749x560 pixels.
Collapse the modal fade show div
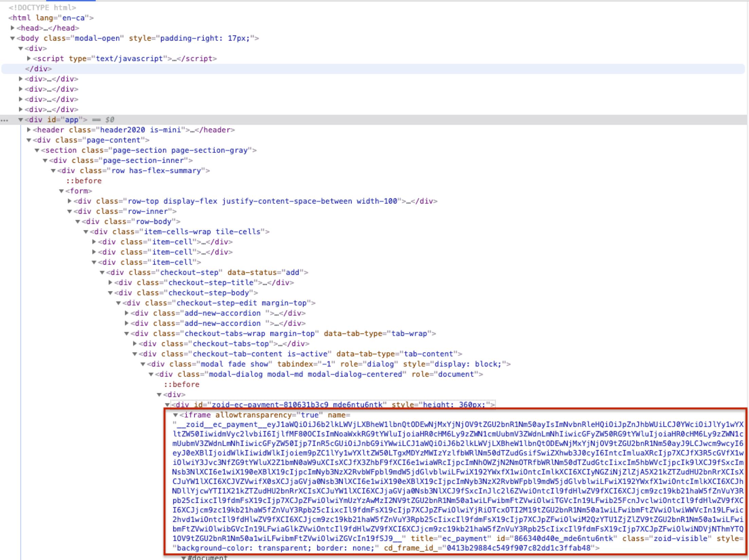point(143,364)
